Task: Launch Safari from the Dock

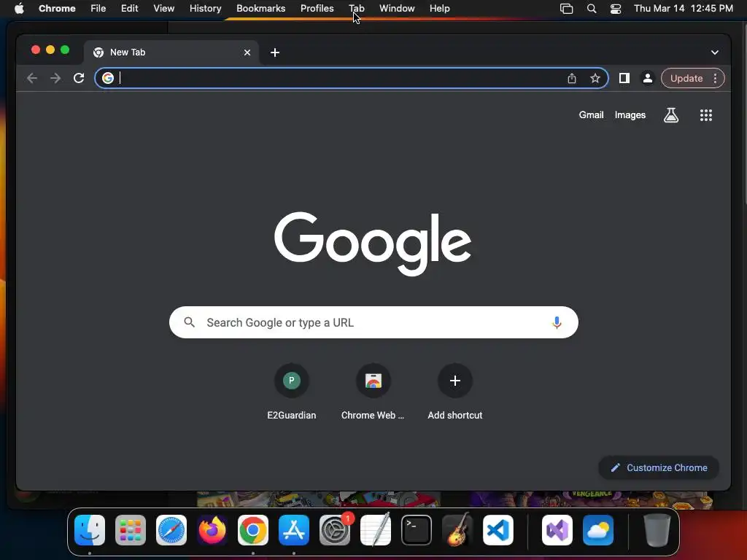Action: pos(171,530)
